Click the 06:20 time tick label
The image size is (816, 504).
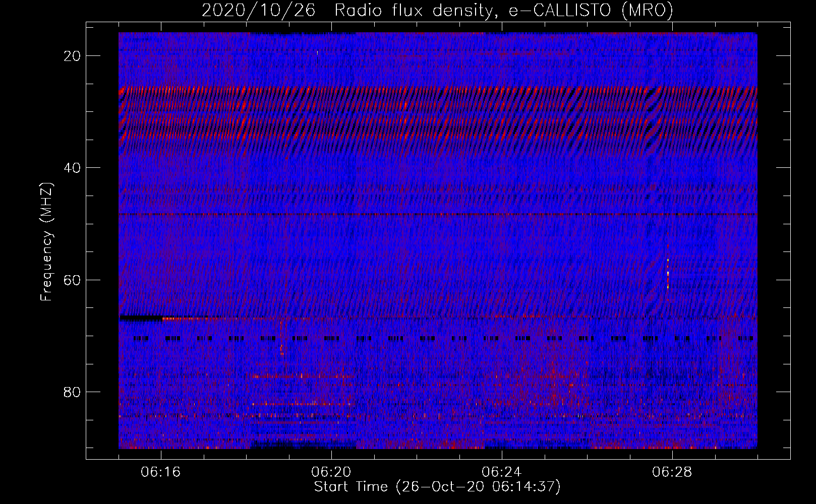click(331, 472)
